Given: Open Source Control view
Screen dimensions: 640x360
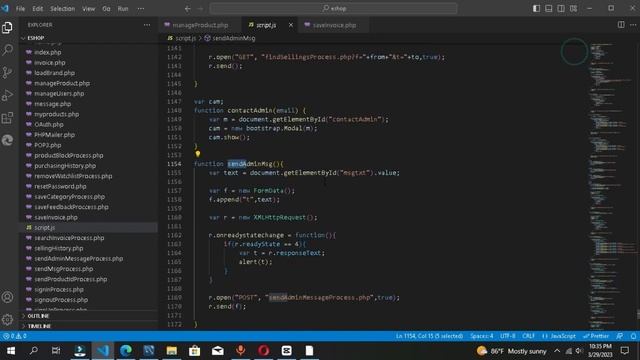Looking at the screenshot, I should coord(7,73).
